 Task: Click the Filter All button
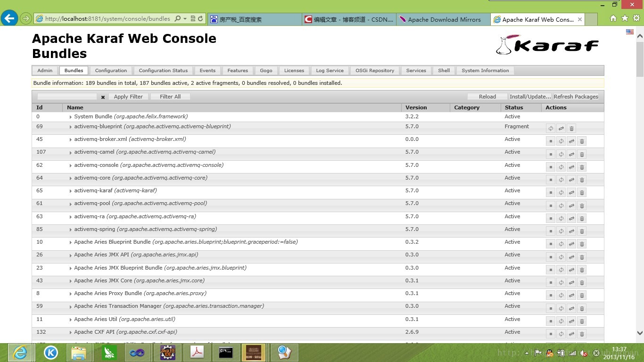click(x=170, y=97)
